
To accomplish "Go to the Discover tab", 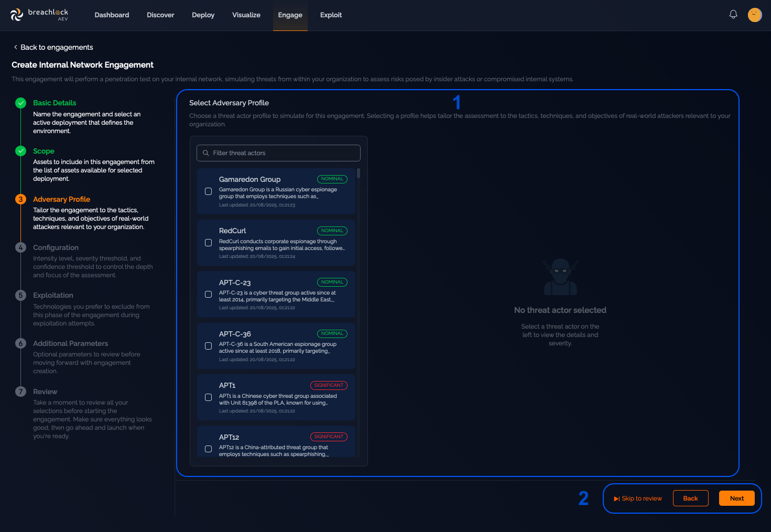I will pos(160,15).
